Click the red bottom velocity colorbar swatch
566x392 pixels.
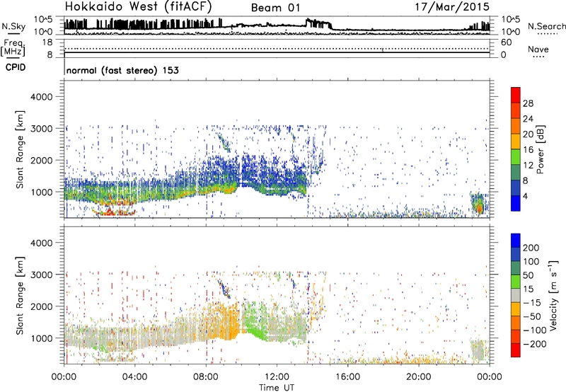click(x=516, y=350)
